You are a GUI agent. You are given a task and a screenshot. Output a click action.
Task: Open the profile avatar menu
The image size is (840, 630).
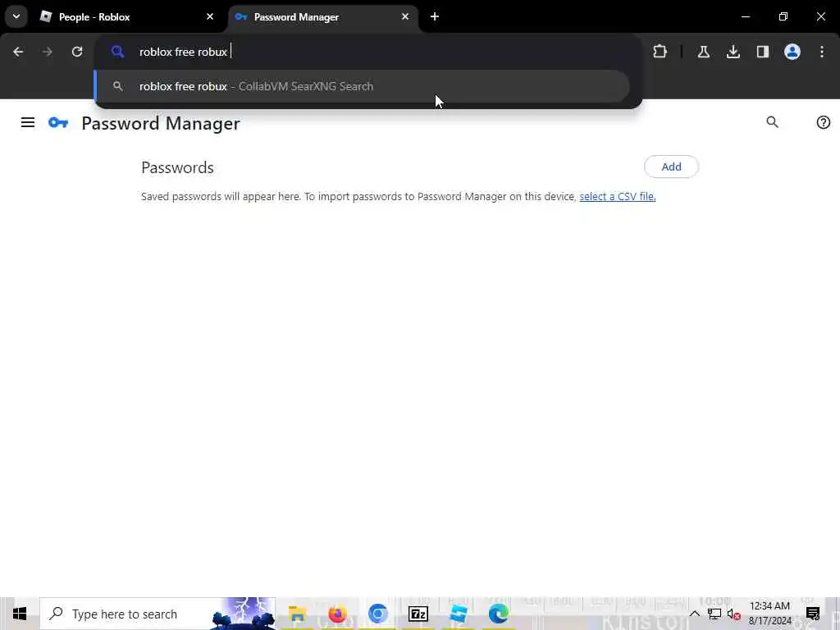792,52
